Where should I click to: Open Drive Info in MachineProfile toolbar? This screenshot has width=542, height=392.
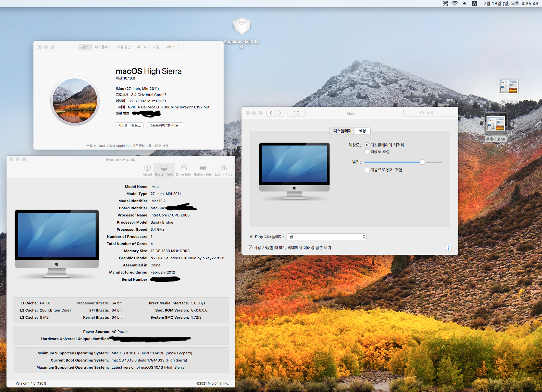183,170
